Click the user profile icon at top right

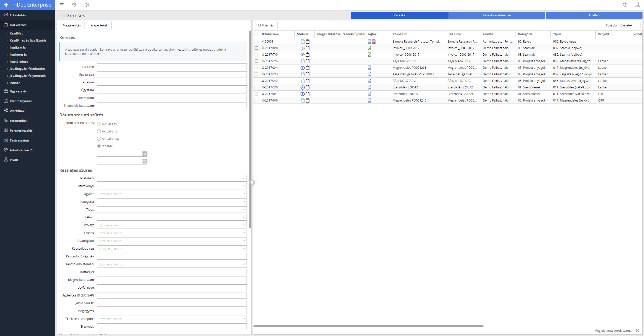click(638, 5)
